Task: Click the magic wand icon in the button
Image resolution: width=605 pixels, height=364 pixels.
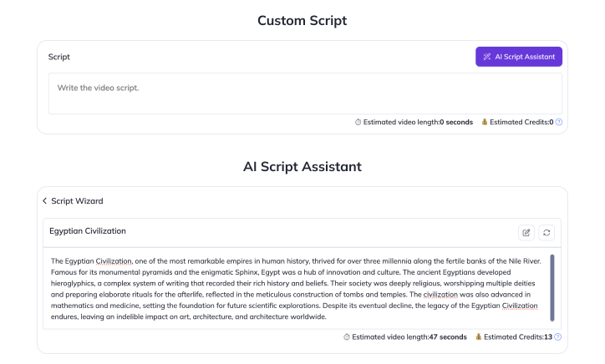Action: point(487,57)
